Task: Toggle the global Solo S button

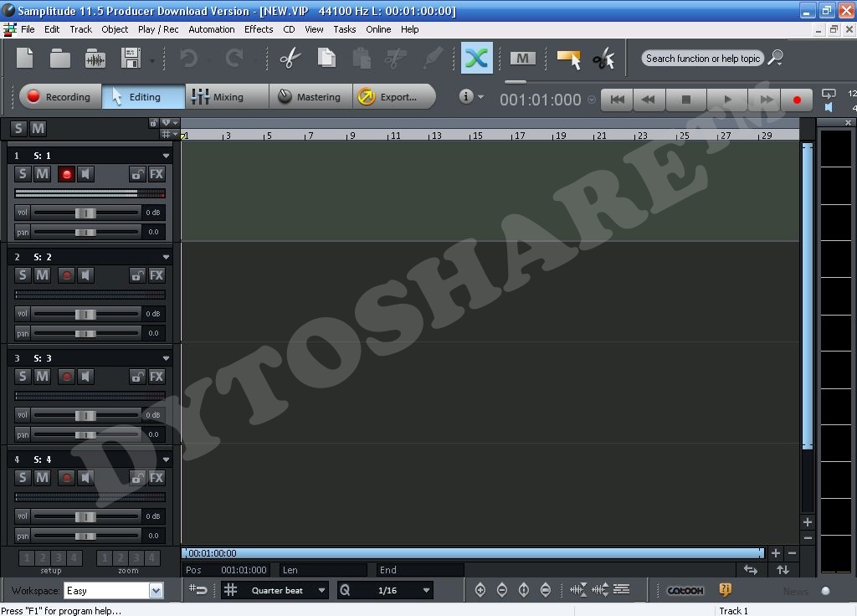Action: tap(18, 128)
